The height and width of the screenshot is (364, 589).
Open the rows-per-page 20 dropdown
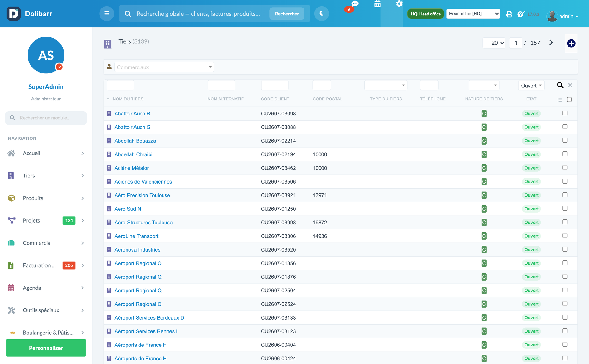494,43
